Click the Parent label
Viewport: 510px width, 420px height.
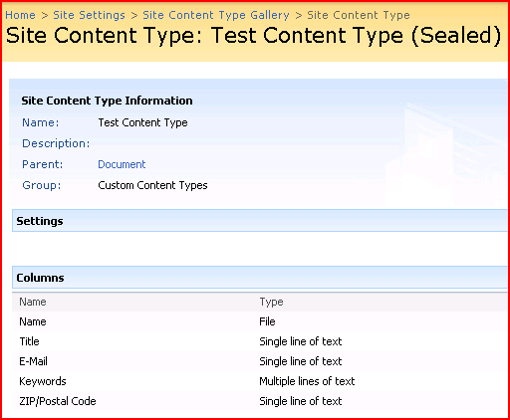coord(42,164)
